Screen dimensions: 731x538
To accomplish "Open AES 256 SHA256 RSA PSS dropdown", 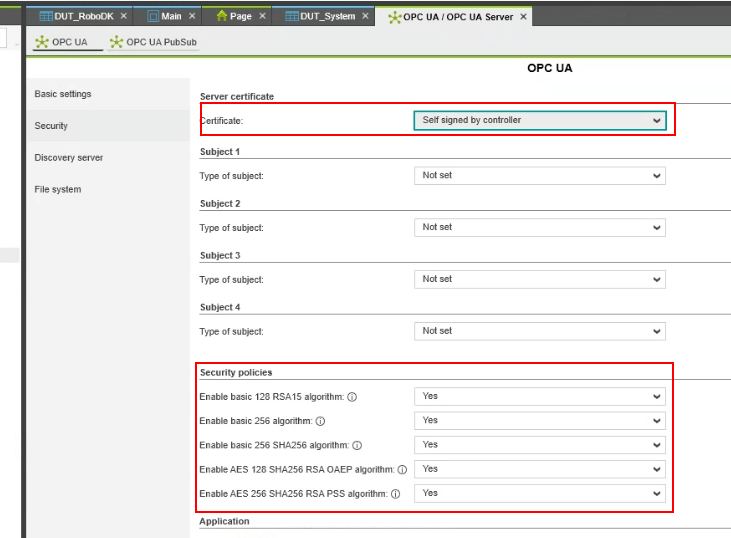I will 540,493.
